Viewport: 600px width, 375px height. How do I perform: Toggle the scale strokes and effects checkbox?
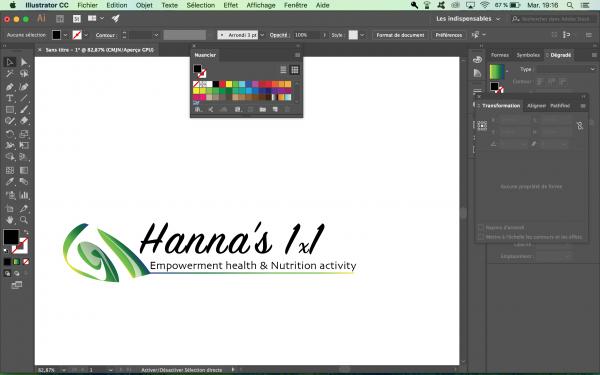pos(481,237)
